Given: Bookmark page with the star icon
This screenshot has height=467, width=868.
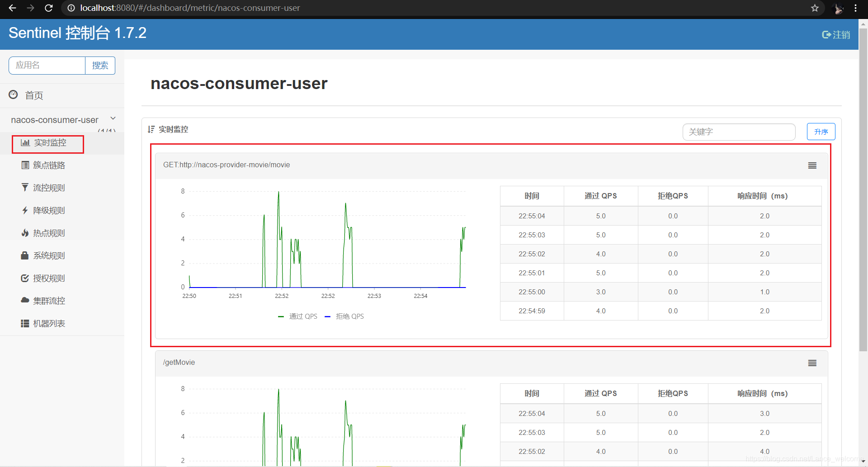Looking at the screenshot, I should (x=815, y=8).
